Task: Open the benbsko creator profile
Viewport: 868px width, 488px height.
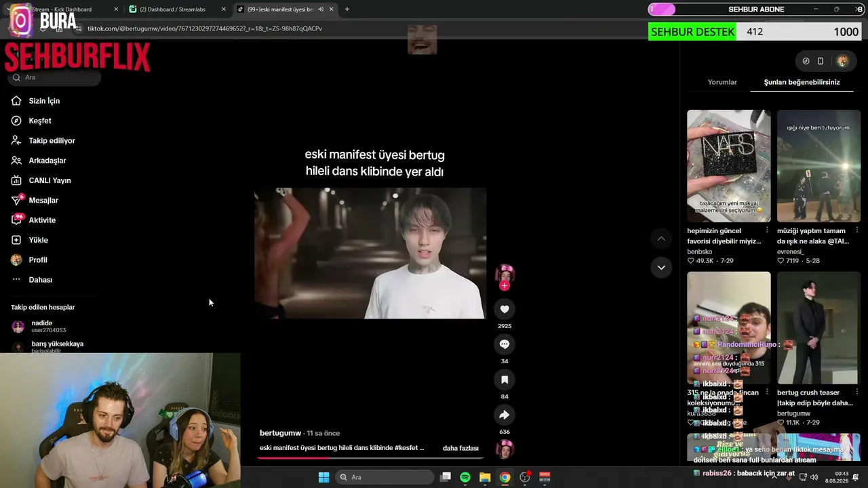Action: [x=701, y=251]
